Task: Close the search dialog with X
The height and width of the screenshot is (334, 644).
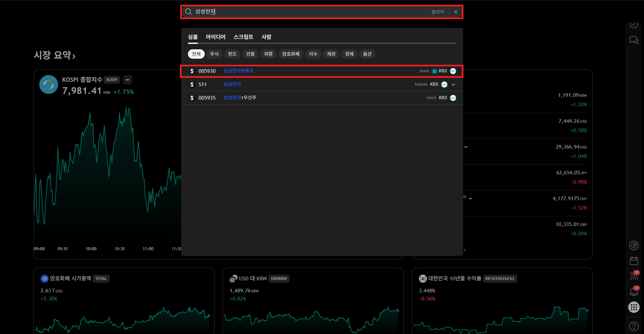Action: click(456, 12)
